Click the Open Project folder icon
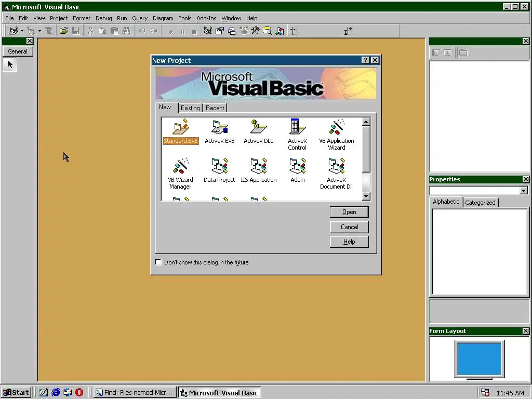Viewport: 532px width, 399px height. click(x=63, y=31)
